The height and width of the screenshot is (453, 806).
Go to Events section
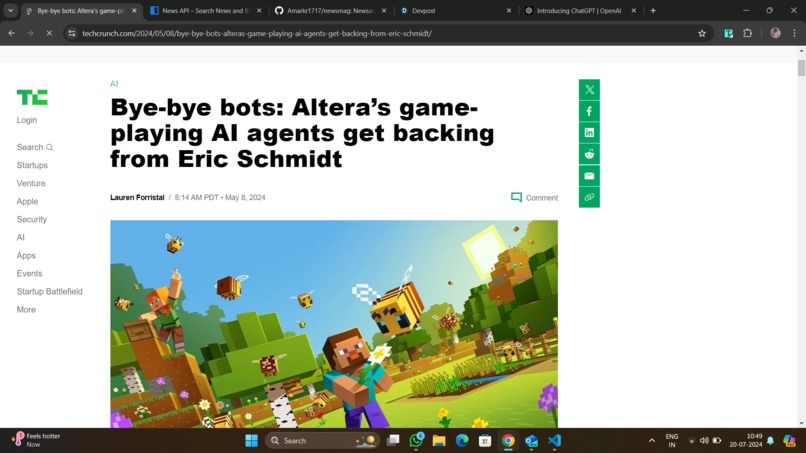(x=29, y=273)
